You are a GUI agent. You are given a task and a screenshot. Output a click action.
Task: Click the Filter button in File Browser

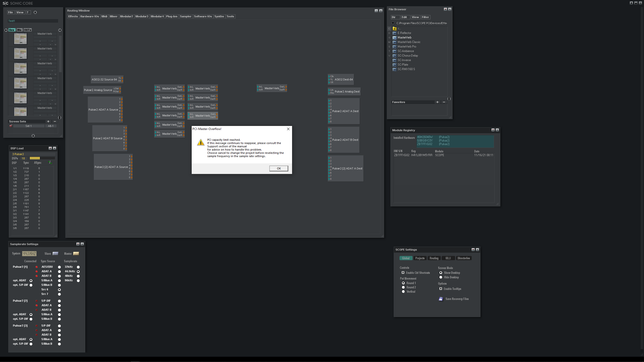click(x=425, y=17)
